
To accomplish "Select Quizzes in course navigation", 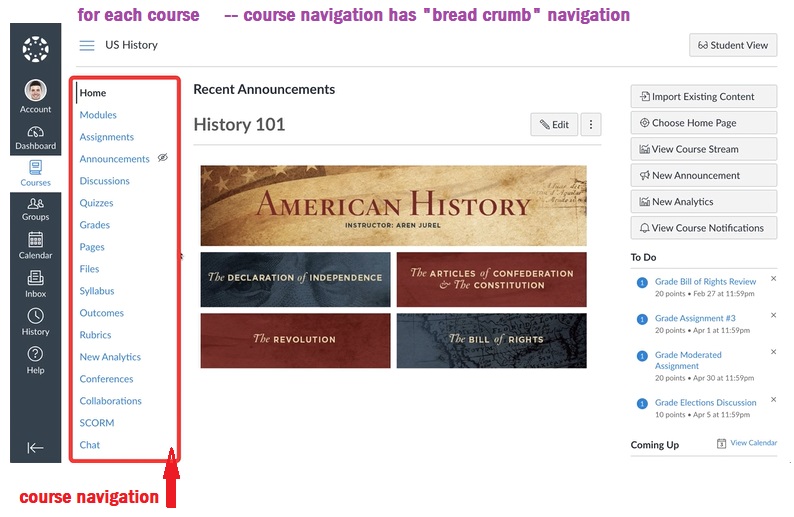I will 96,203.
